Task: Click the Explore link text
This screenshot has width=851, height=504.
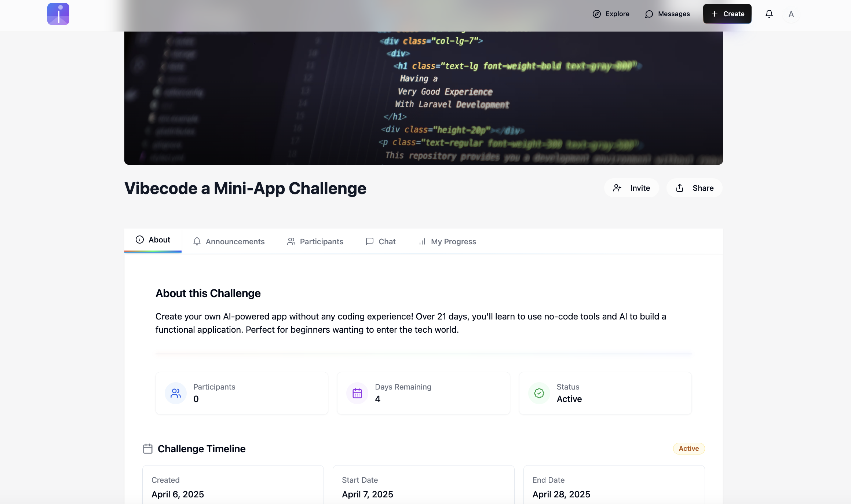Action: 617,14
